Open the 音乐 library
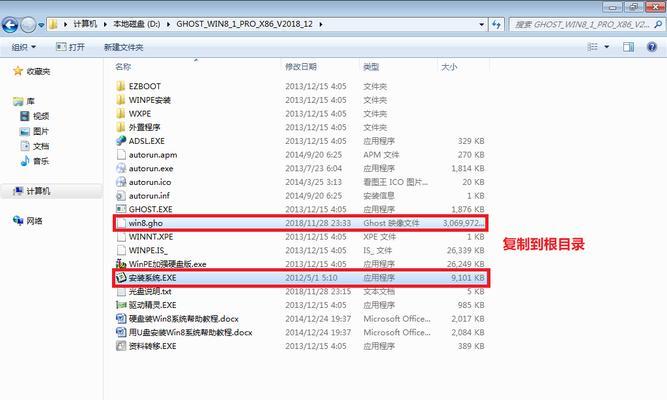 click(41, 161)
